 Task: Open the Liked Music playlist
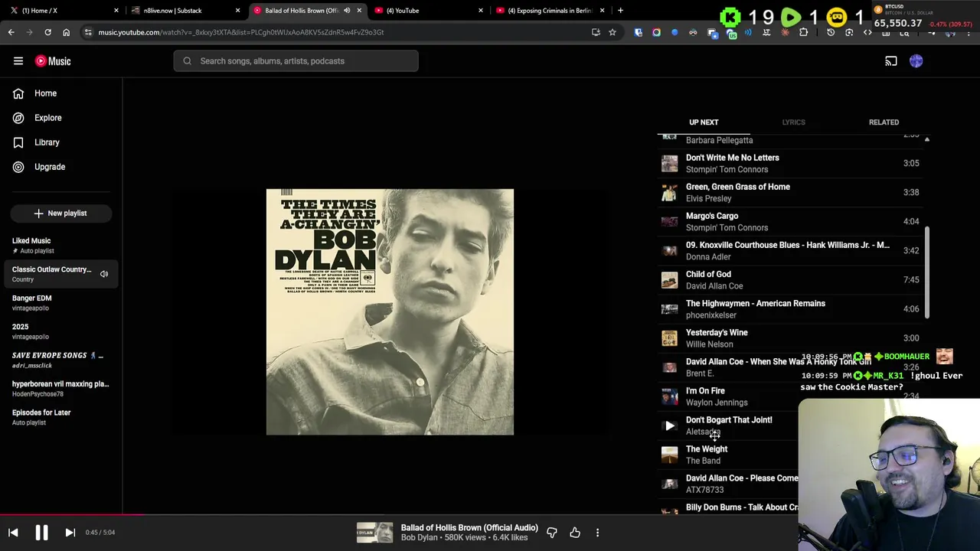click(x=61, y=245)
